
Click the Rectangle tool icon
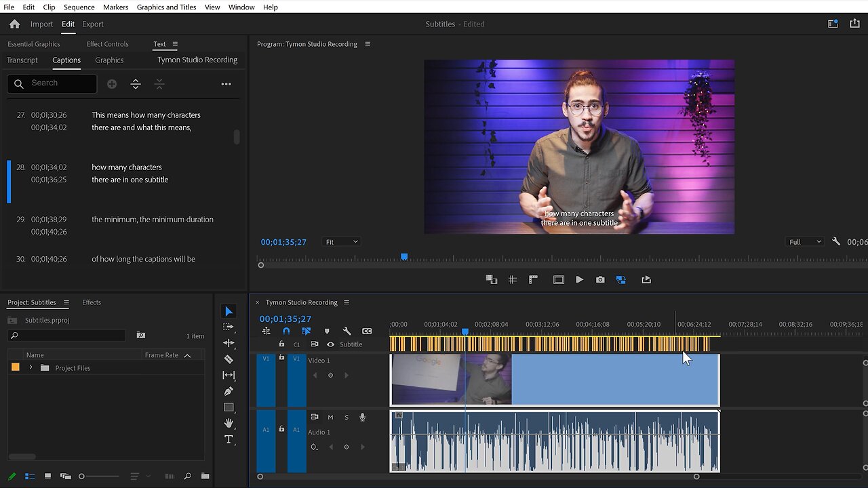click(229, 407)
